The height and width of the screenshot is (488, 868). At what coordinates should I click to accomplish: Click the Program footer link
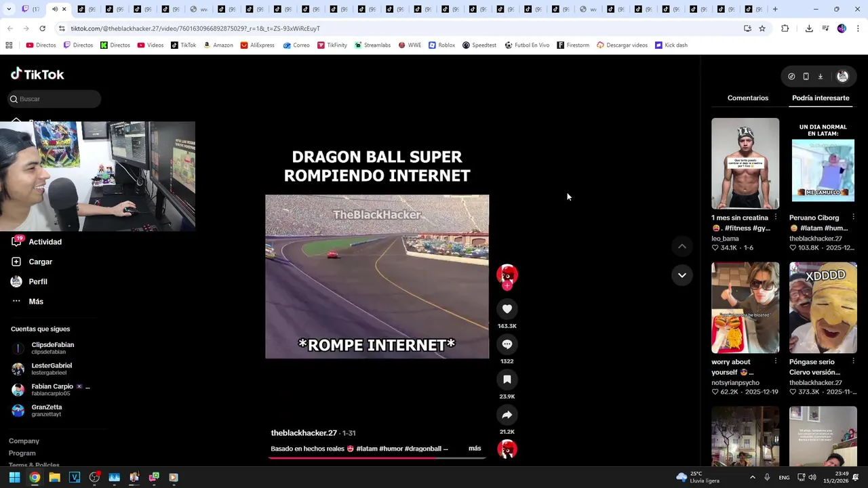point(22,453)
